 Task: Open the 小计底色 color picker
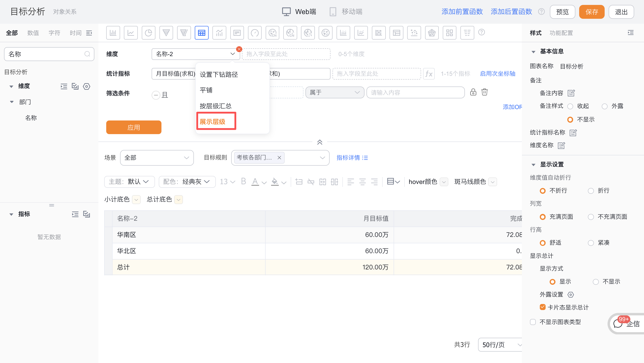(136, 199)
